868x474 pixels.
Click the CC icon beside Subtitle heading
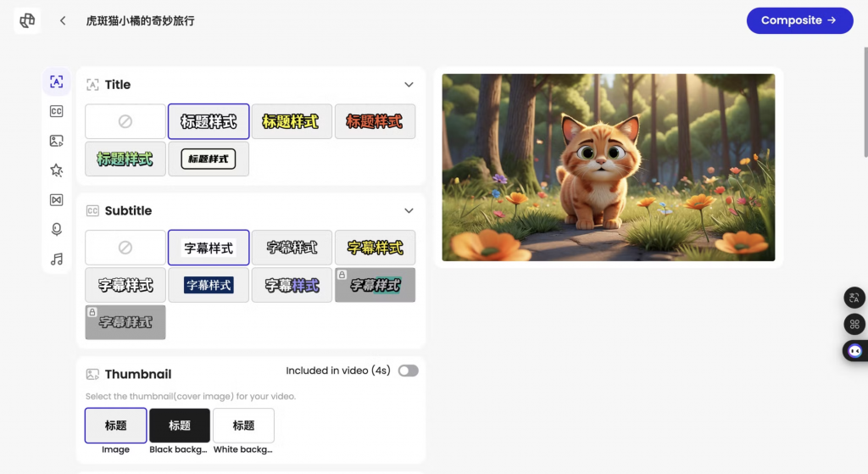tap(92, 211)
